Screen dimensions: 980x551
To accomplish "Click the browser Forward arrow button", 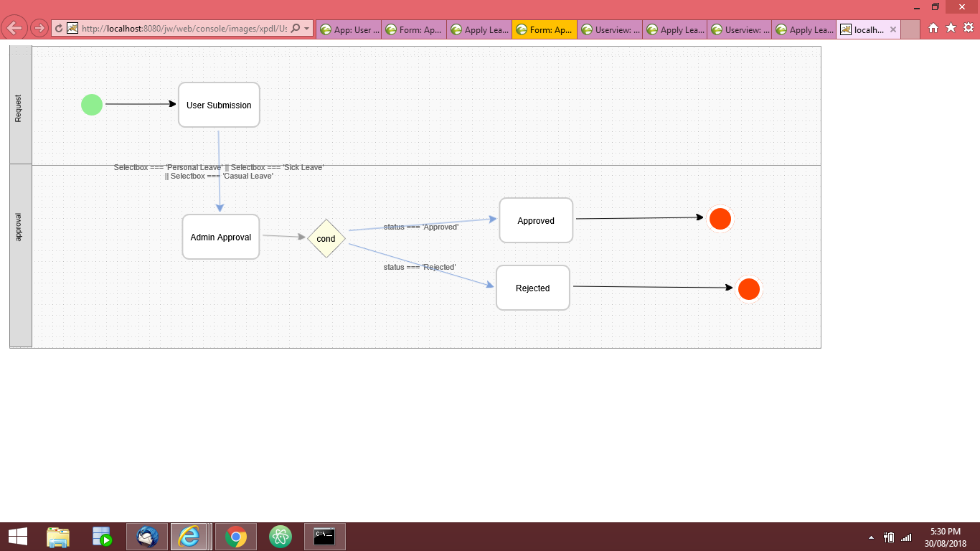I will 39,29.
